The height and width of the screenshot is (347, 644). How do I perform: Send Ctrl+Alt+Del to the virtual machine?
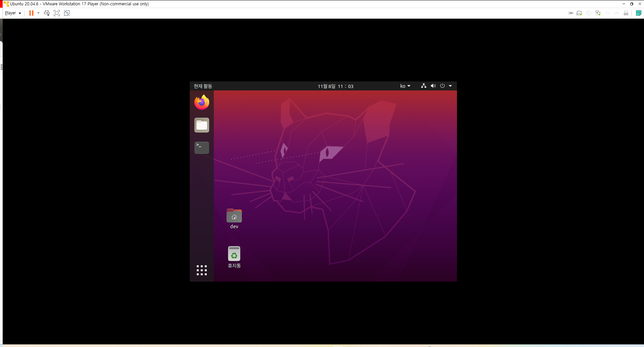click(x=47, y=13)
